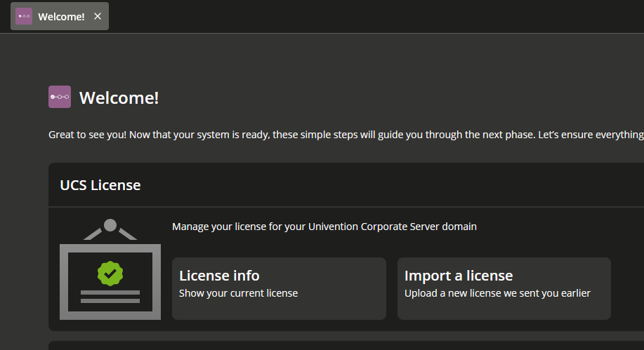Close the Welcome! tab
The width and height of the screenshot is (644, 350).
(98, 16)
